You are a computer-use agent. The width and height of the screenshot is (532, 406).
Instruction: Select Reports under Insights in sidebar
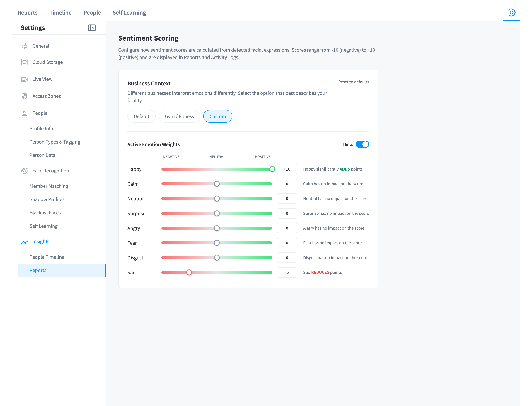click(x=62, y=270)
